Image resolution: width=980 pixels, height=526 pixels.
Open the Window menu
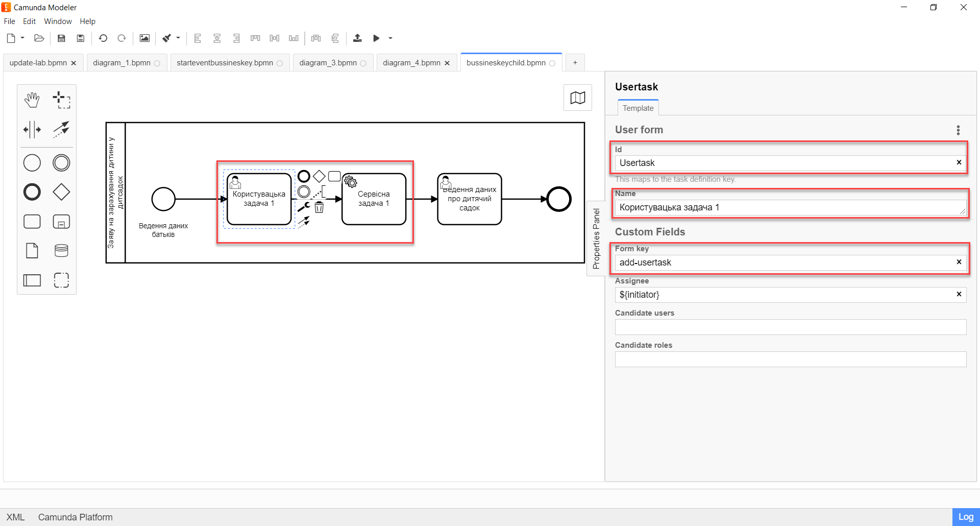pos(58,21)
